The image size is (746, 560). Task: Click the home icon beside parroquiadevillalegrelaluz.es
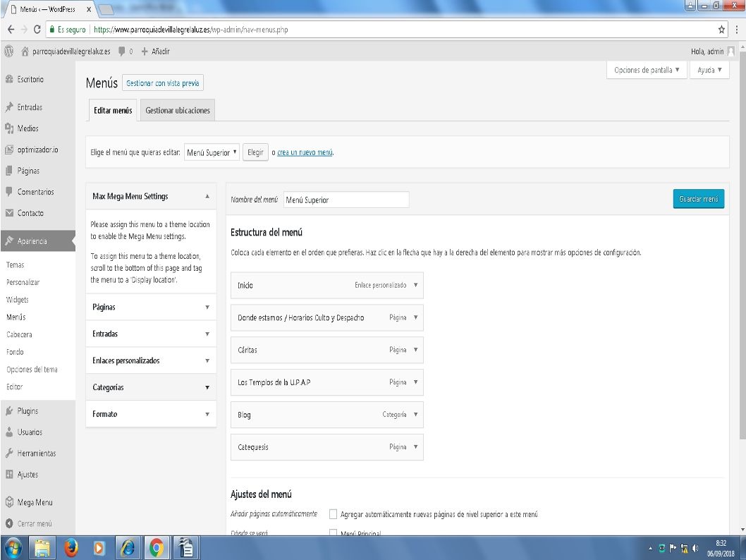25,51
